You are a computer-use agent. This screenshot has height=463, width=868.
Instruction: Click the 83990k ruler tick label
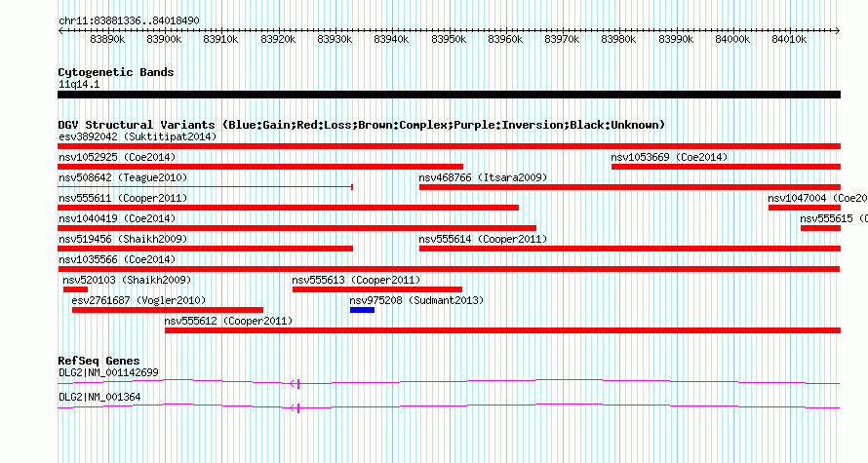676,39
